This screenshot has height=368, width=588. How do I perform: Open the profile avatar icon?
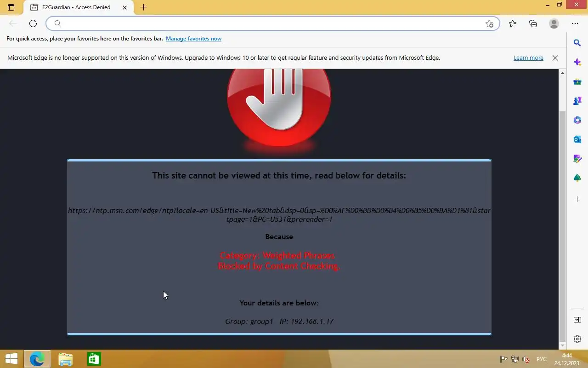(x=554, y=23)
